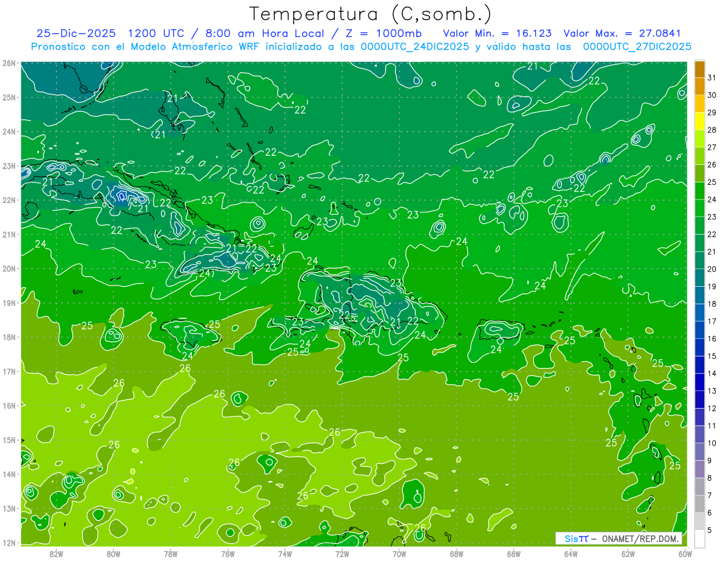This screenshot has width=728, height=562.
Task: Click the '26N' latitude axis label
Action: pos(8,63)
